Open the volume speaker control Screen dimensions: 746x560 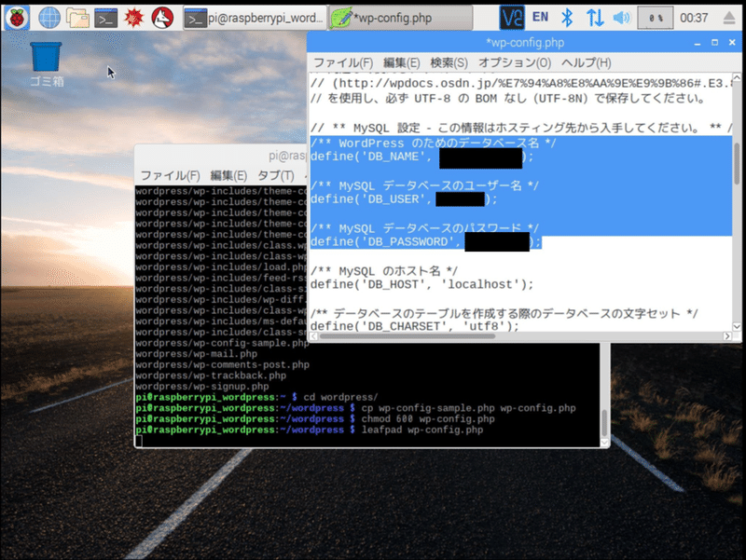click(621, 18)
